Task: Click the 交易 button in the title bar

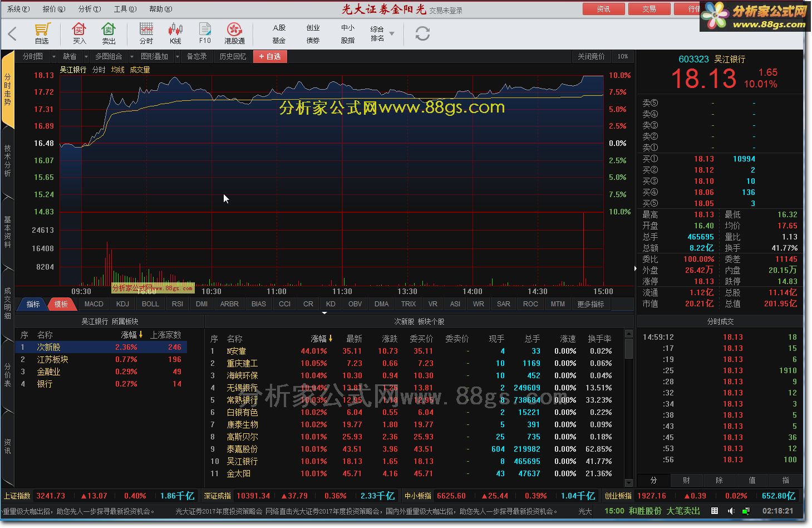Action: point(649,9)
